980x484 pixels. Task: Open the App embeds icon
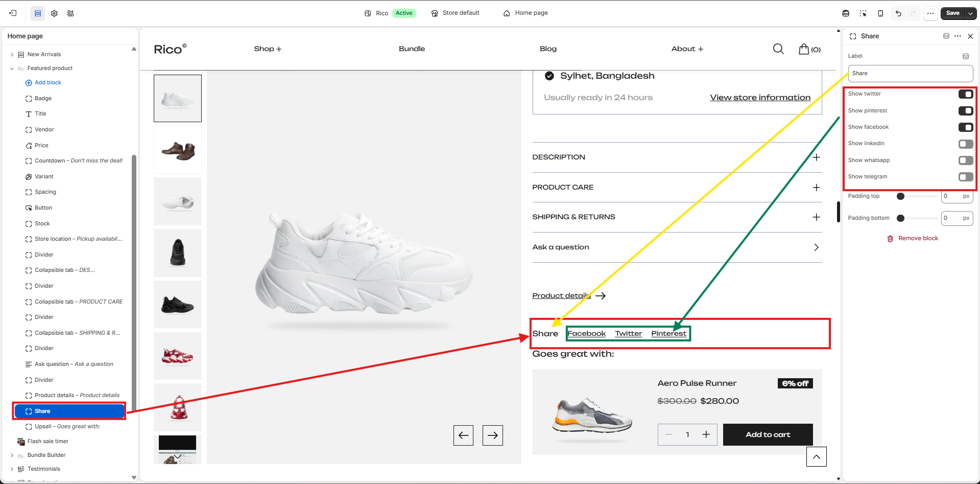(x=70, y=13)
